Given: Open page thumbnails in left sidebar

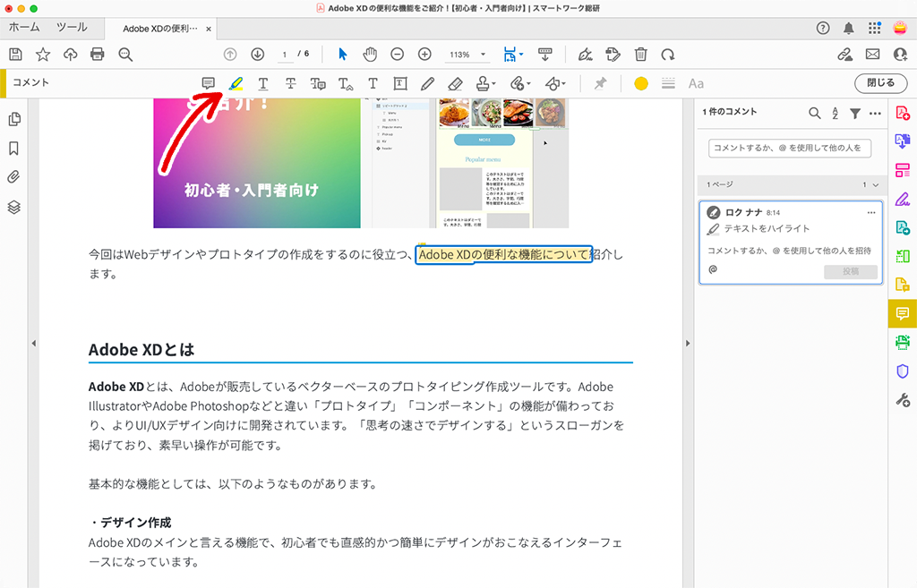Looking at the screenshot, I should pos(14,119).
